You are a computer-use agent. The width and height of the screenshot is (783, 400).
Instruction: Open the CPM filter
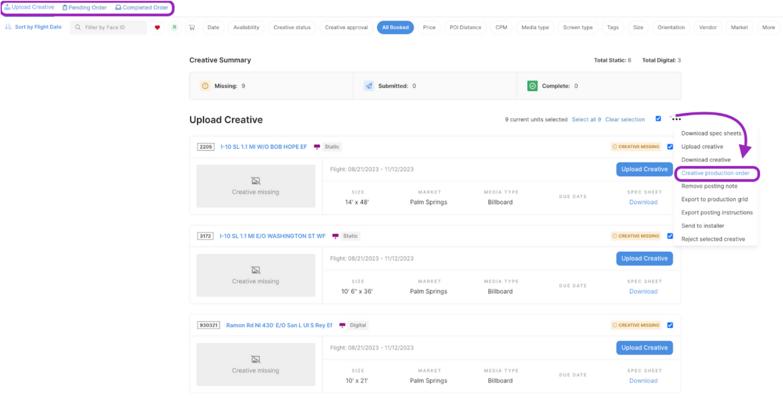point(501,27)
